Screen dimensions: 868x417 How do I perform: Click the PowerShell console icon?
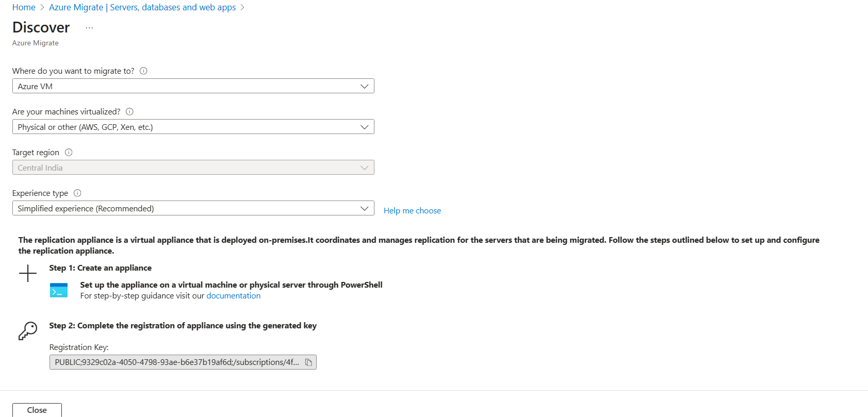tap(59, 290)
